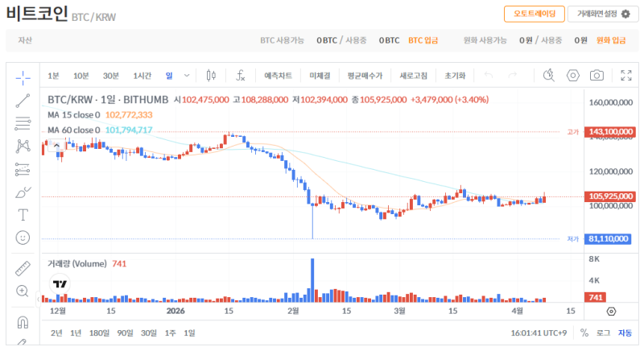Open the gear in 거래화면 설정
This screenshot has height=351, width=644.
[625, 14]
